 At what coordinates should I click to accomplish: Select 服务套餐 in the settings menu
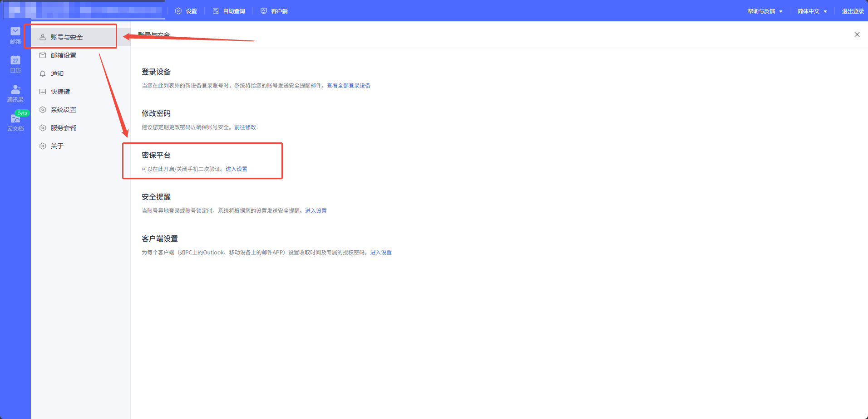[x=80, y=128]
